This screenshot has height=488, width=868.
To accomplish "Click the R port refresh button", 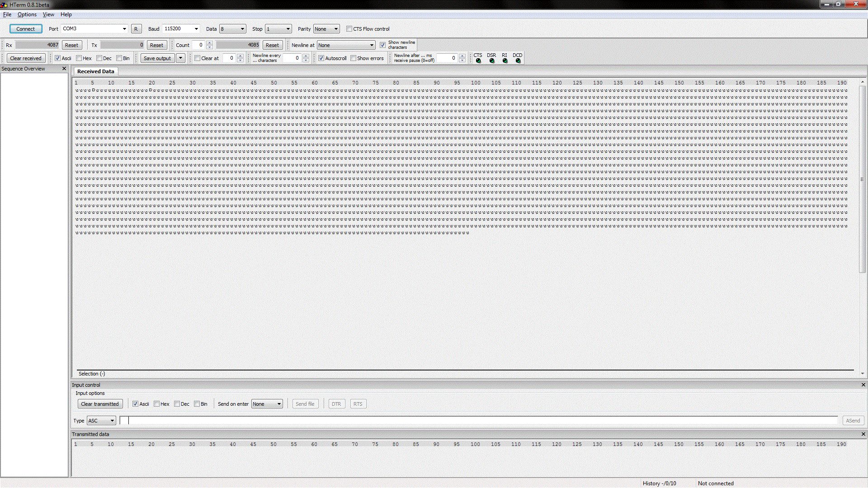I will point(136,29).
